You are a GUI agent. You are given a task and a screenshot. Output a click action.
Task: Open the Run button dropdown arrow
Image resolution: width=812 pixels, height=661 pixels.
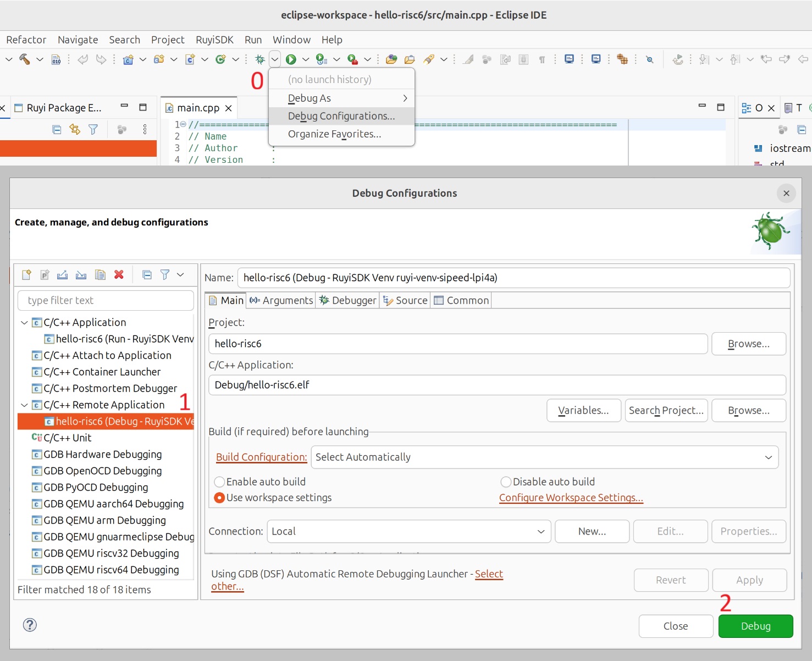pyautogui.click(x=306, y=59)
